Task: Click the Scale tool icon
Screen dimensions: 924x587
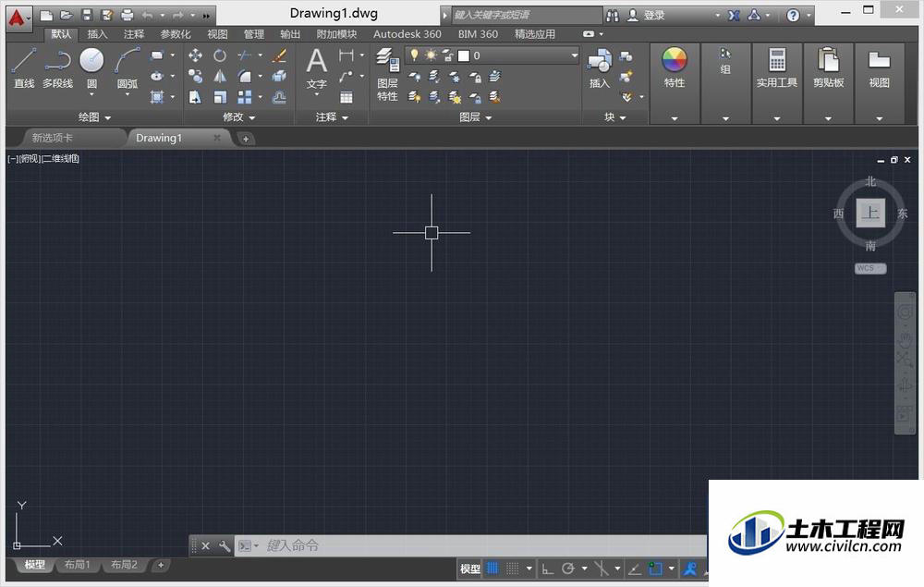Action: click(220, 97)
